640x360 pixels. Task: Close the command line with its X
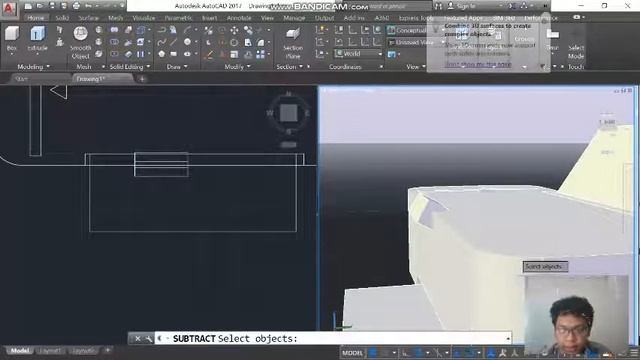(138, 339)
